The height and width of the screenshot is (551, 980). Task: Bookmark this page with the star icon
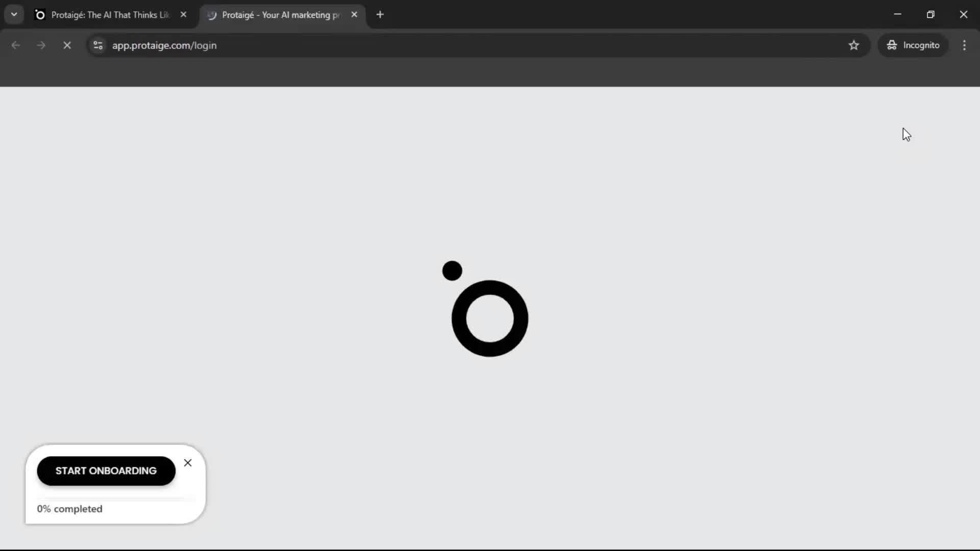pyautogui.click(x=854, y=45)
